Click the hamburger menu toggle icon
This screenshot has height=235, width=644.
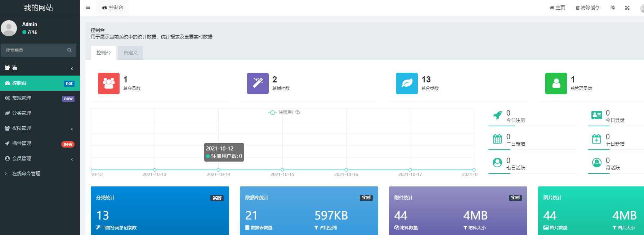point(88,8)
